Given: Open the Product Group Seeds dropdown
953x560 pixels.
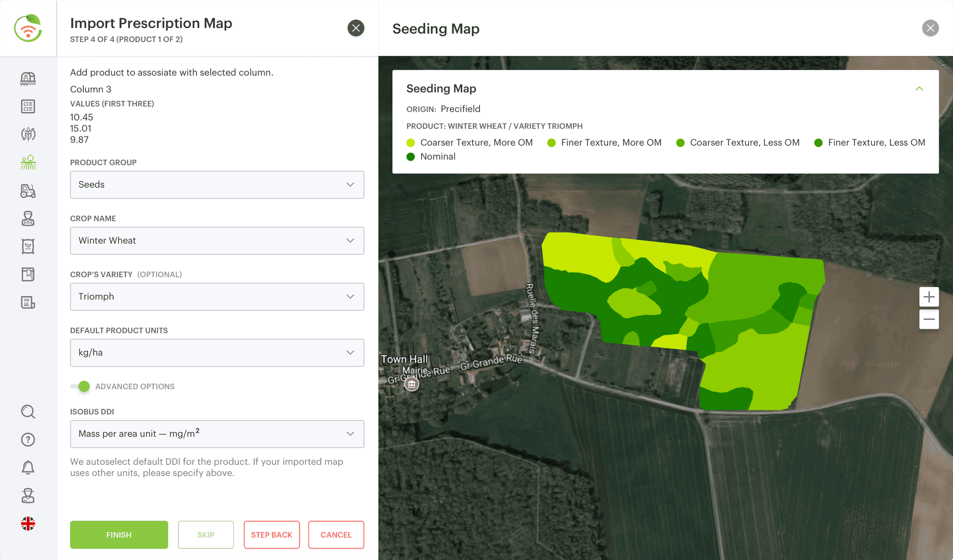Looking at the screenshot, I should 217,185.
